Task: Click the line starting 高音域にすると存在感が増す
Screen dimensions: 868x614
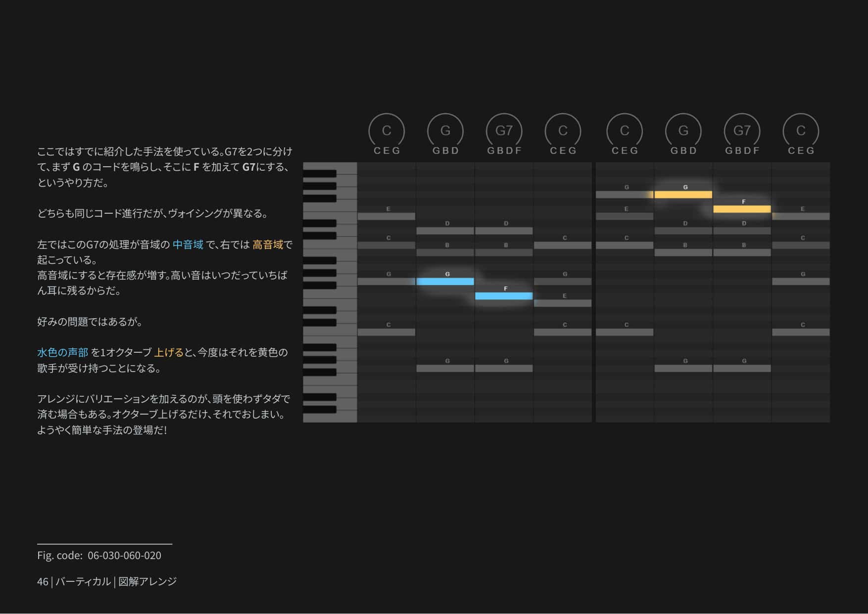Action: [162, 275]
